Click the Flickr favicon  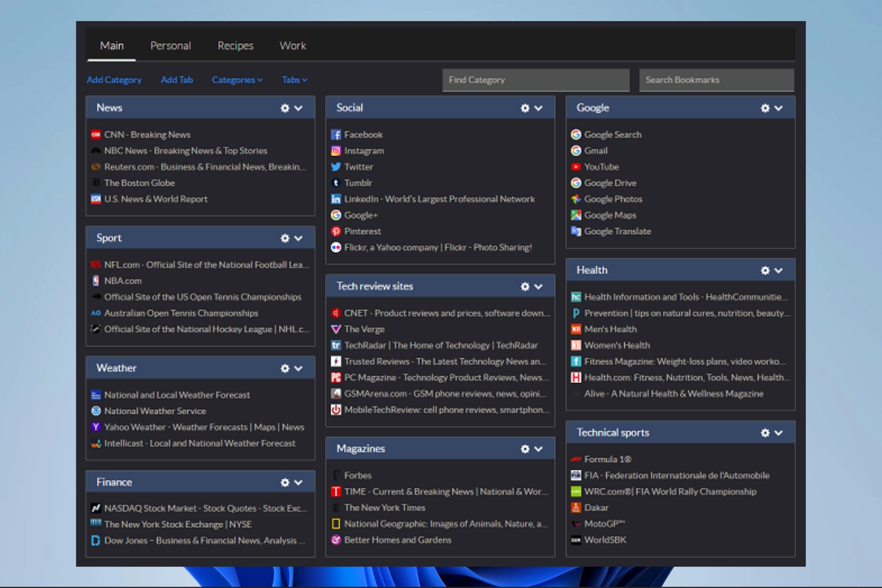pos(336,247)
